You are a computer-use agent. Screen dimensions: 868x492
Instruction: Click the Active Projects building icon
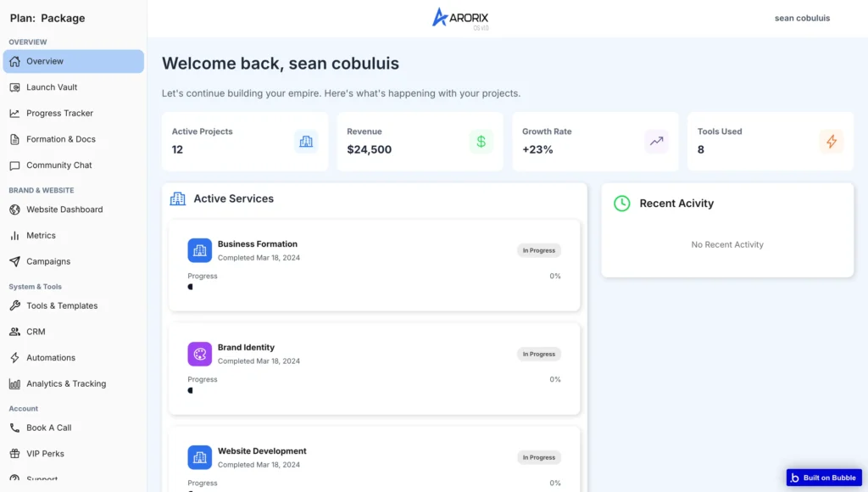click(x=306, y=142)
